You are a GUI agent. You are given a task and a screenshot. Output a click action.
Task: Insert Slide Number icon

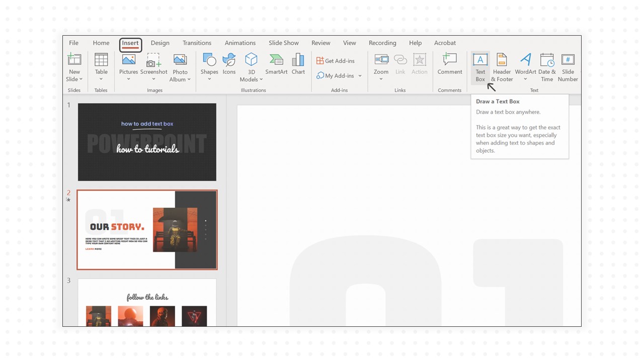coord(568,60)
